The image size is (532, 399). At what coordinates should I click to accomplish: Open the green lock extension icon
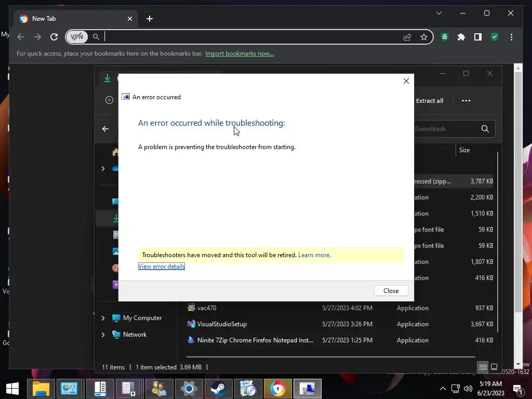click(445, 37)
